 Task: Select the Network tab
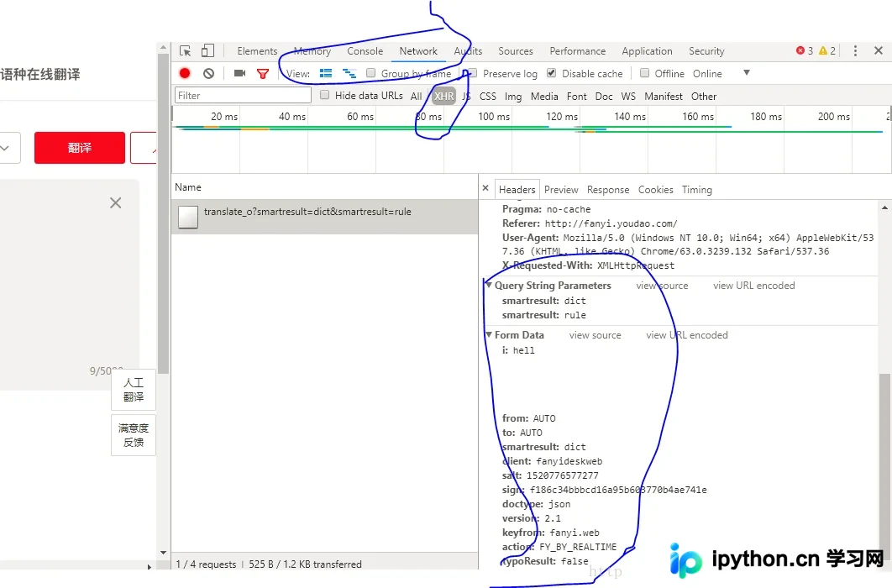[418, 51]
